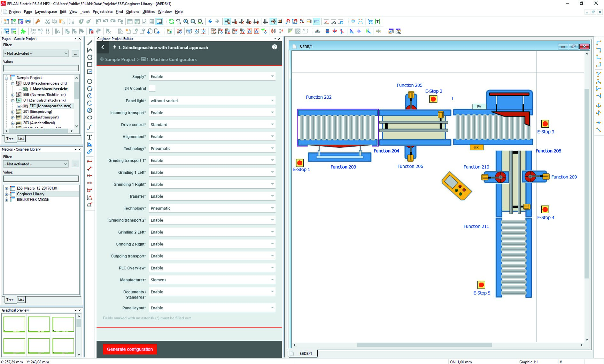
Task: Open the parts selection shopping cart icon
Action: click(x=370, y=21)
